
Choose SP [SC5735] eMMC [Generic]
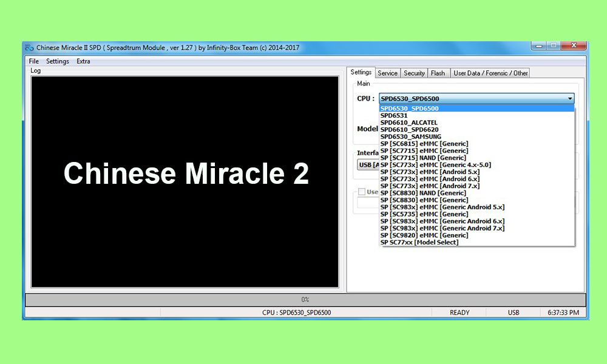pos(476,214)
